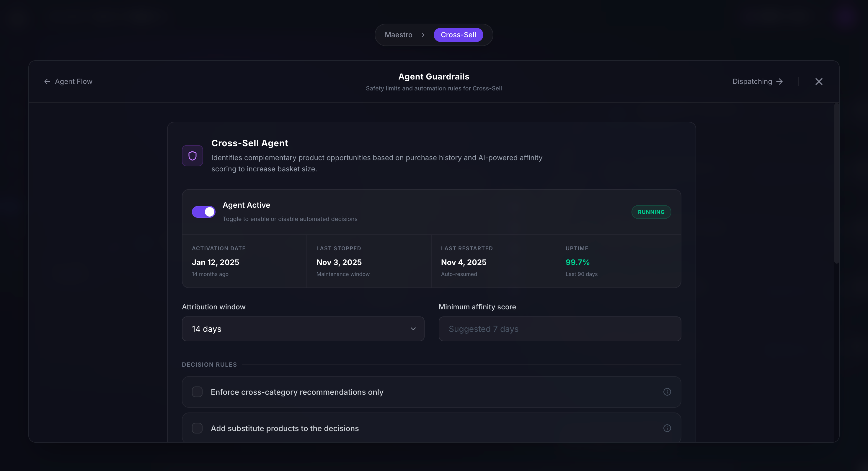
Task: Click the chevron arrow in Attribution window
Action: tap(413, 329)
